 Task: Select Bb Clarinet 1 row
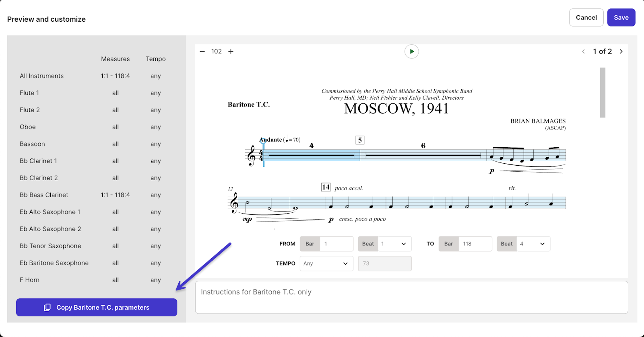click(x=97, y=161)
